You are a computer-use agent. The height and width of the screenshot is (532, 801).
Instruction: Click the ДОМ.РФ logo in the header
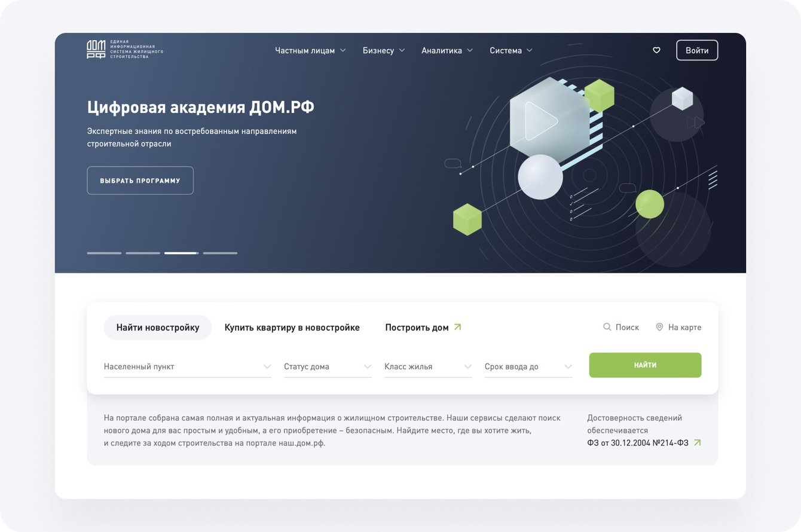click(x=125, y=50)
